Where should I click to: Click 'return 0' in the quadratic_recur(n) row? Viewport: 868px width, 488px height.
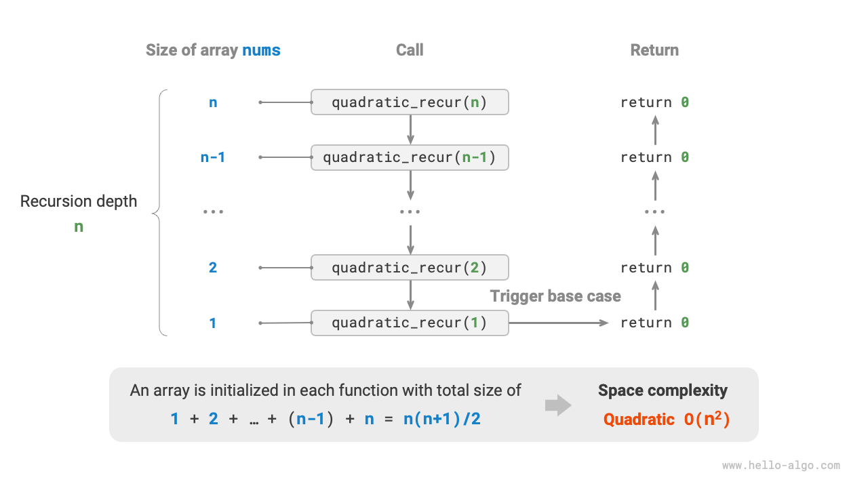(654, 102)
